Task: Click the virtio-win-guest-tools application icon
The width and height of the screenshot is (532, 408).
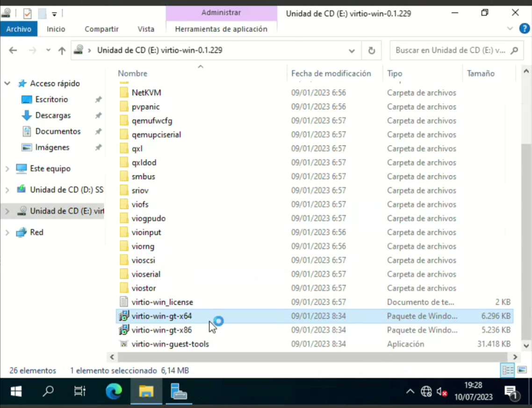Action: (124, 344)
